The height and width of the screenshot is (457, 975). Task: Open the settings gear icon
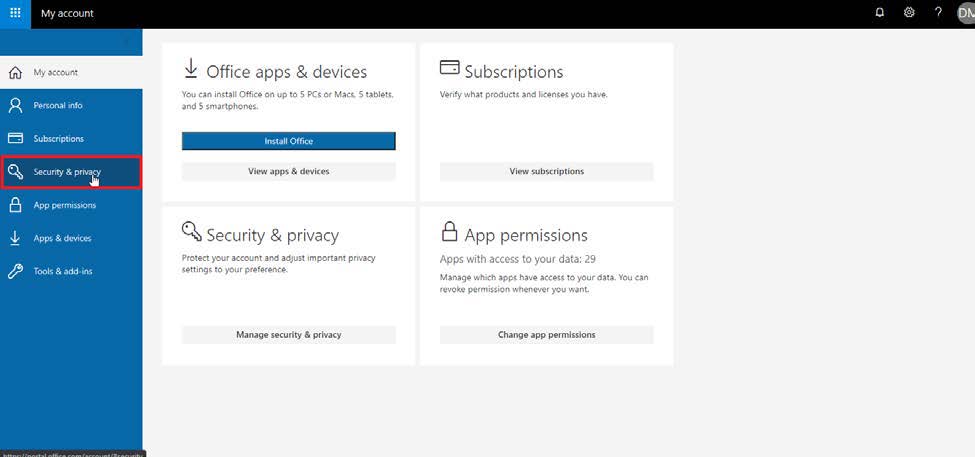[x=909, y=12]
